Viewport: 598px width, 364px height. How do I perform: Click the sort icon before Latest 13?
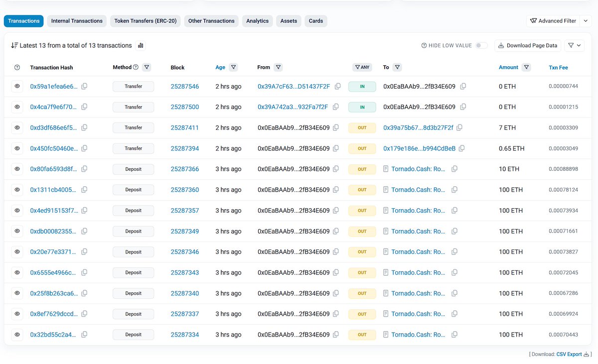coord(14,45)
